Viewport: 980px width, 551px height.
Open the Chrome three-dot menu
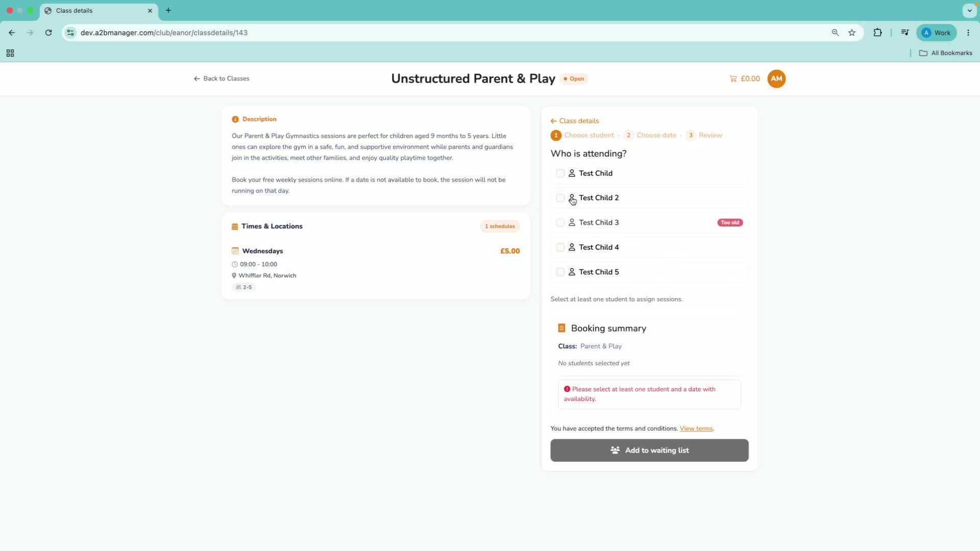point(968,33)
